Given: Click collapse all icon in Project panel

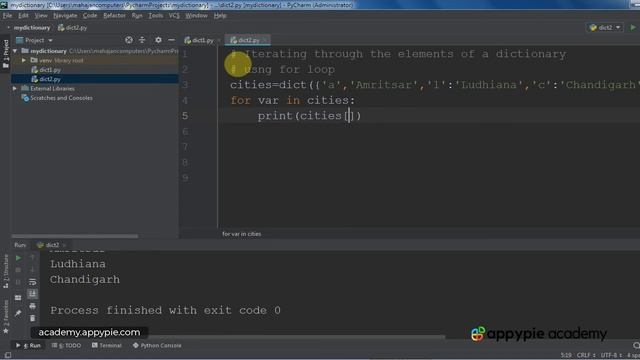Looking at the screenshot, I should 142,40.
